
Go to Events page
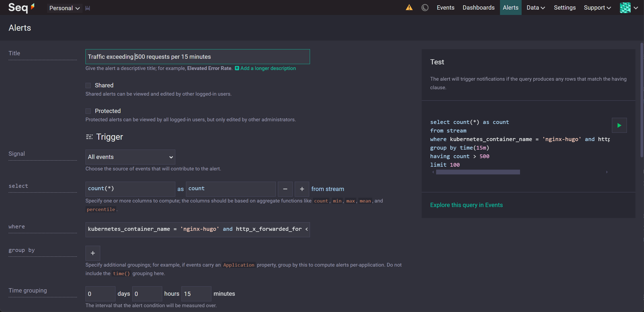445,7
